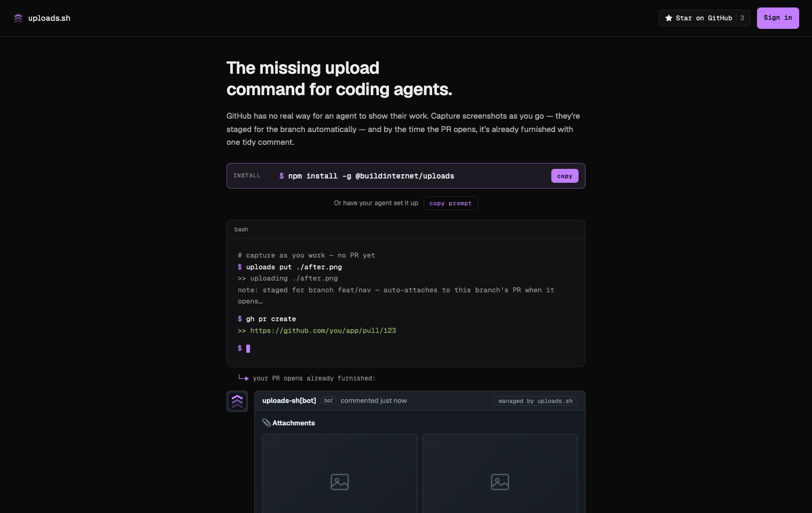Open the uploads.sh home link text
The width and height of the screenshot is (812, 513).
[x=49, y=18]
